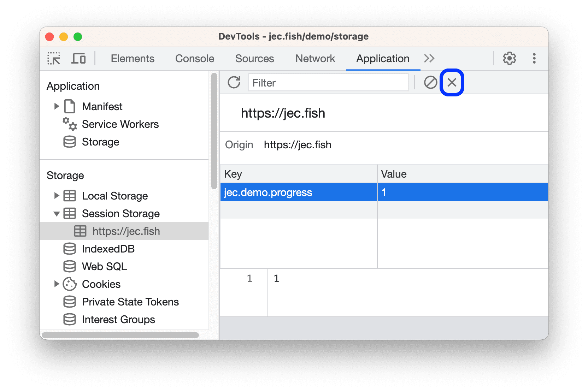Clear all items with the block icon
The width and height of the screenshot is (588, 392).
click(x=430, y=82)
